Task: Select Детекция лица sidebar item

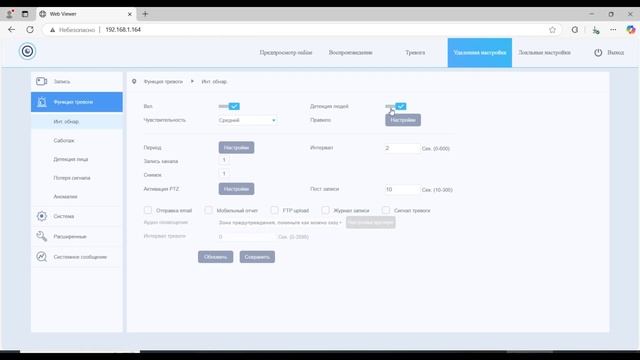Action: coord(77,159)
